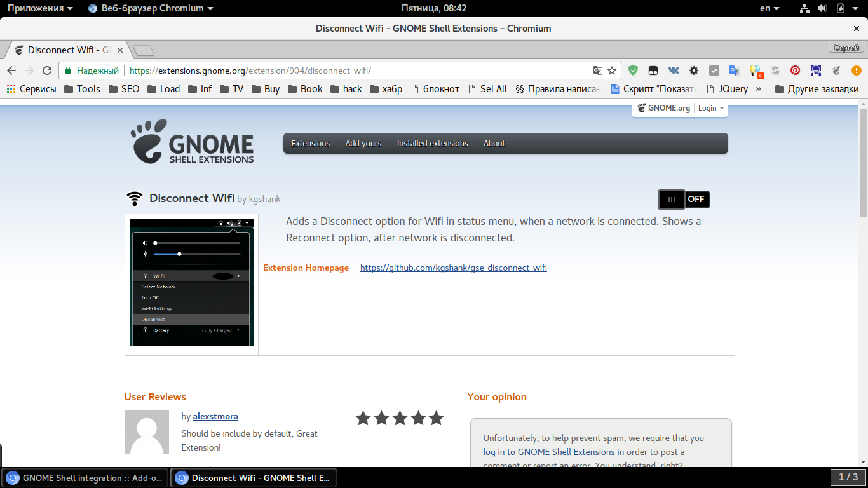
Task: Click the GNOME Shell Extensions logo
Action: pyautogui.click(x=192, y=142)
